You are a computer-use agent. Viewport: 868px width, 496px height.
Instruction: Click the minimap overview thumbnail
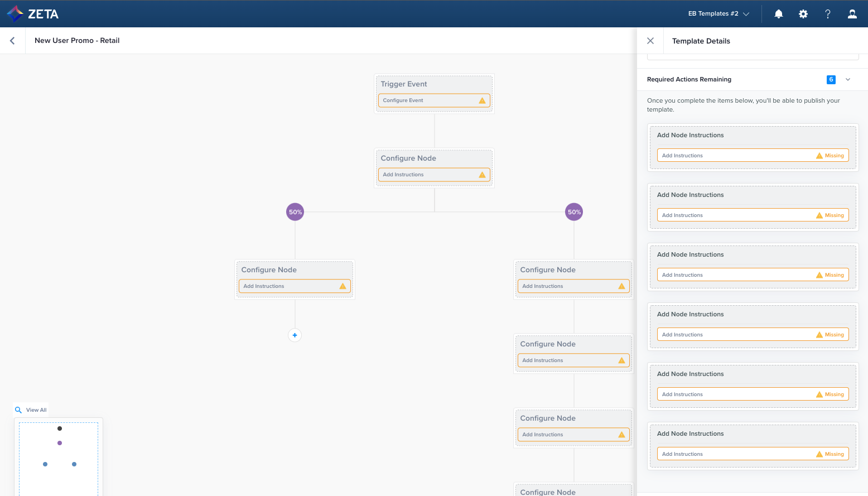[59, 458]
